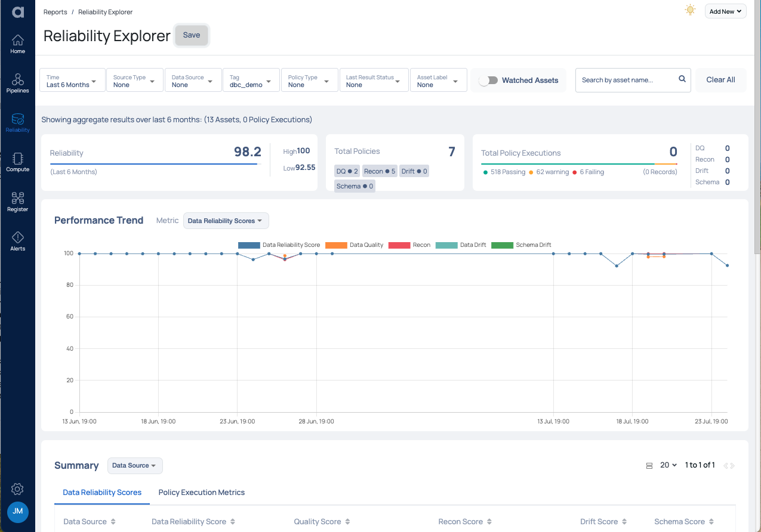The height and width of the screenshot is (532, 761).
Task: Open Compute from the sidebar
Action: (17, 162)
